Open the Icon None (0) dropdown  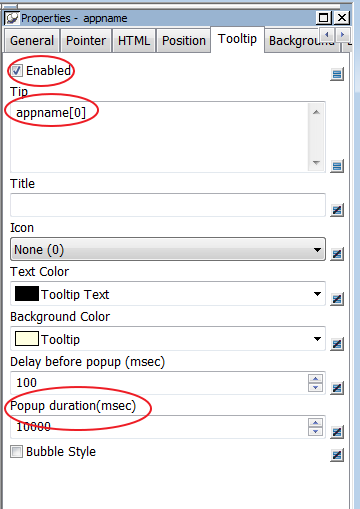(x=168, y=249)
